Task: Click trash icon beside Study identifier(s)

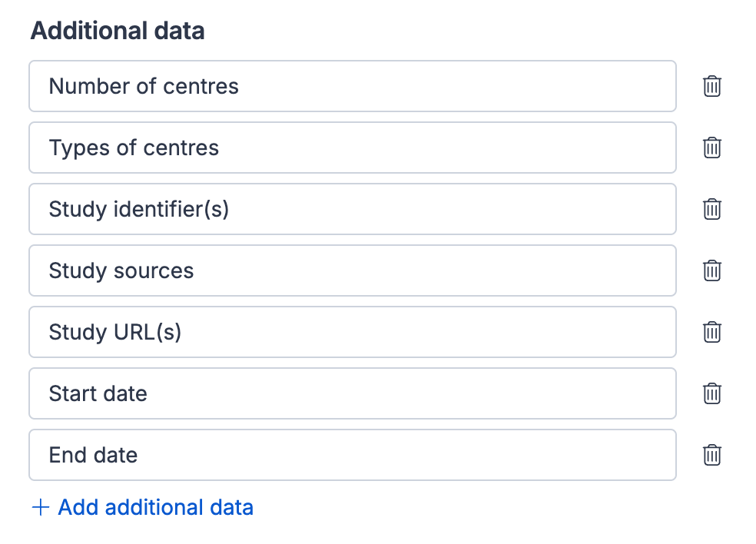Action: tap(712, 209)
